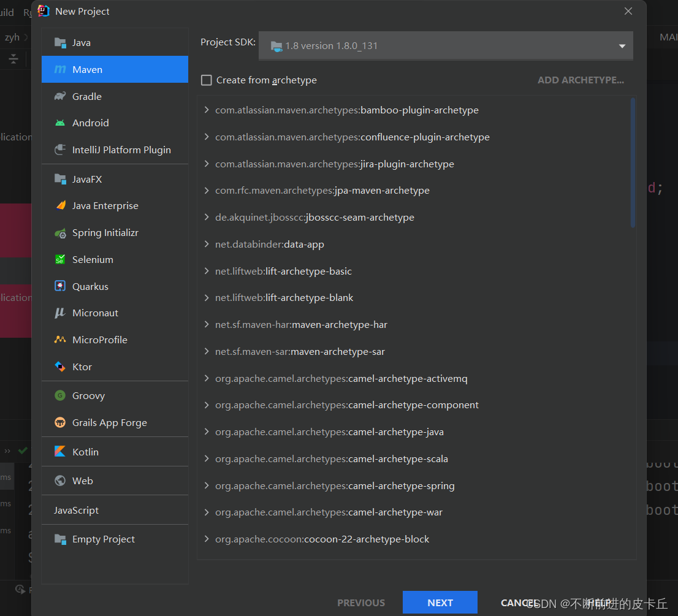Select maven-archetype-har row
Screen dimensions: 678x616
(416, 325)
